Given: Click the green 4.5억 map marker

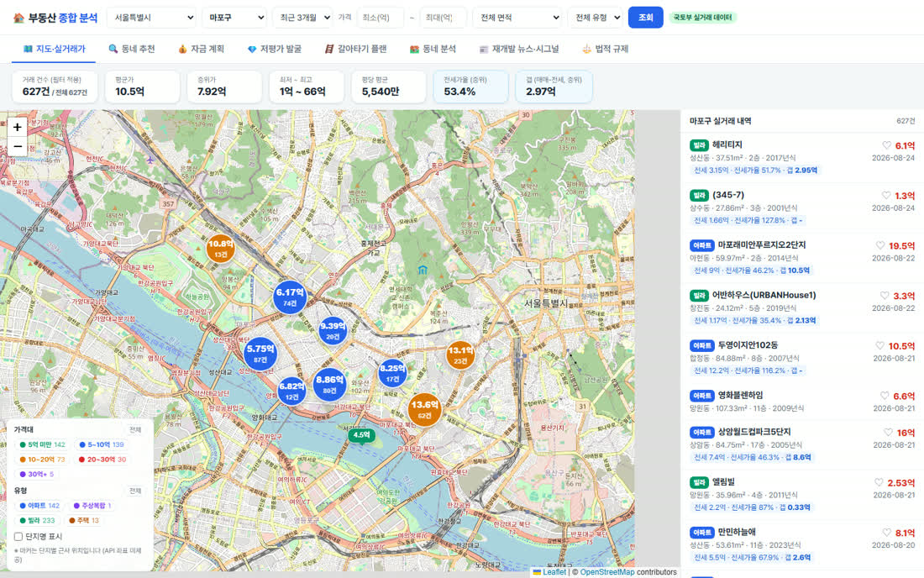Looking at the screenshot, I should click(361, 435).
